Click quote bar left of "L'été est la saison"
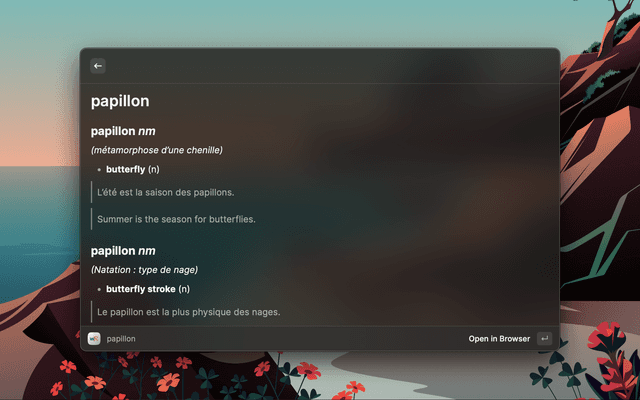 [x=91, y=192]
